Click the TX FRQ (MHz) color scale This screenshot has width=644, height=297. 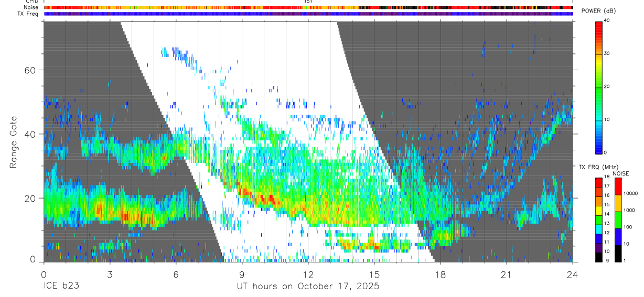click(599, 219)
